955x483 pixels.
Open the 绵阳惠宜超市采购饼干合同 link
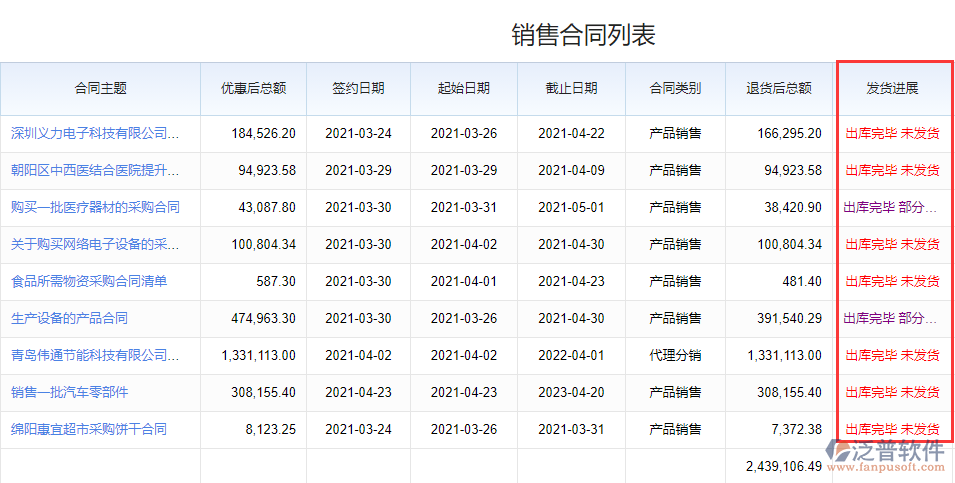[89, 429]
